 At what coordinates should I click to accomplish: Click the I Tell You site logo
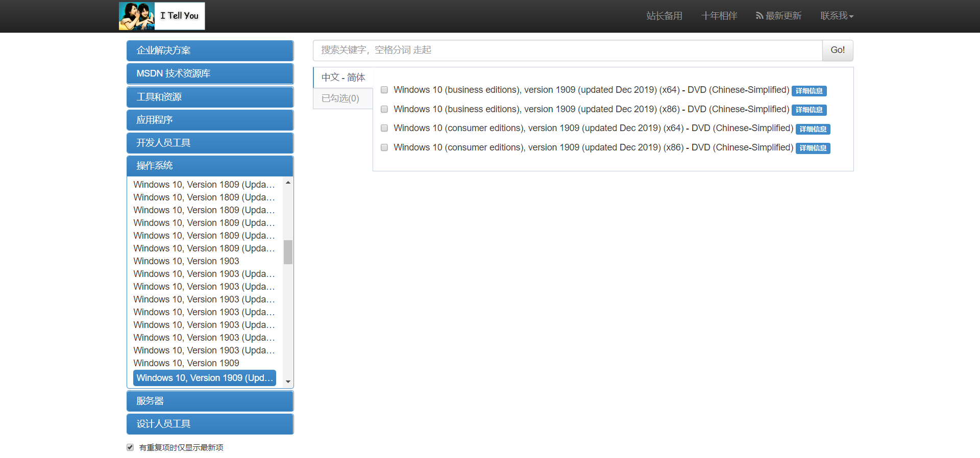click(x=162, y=16)
